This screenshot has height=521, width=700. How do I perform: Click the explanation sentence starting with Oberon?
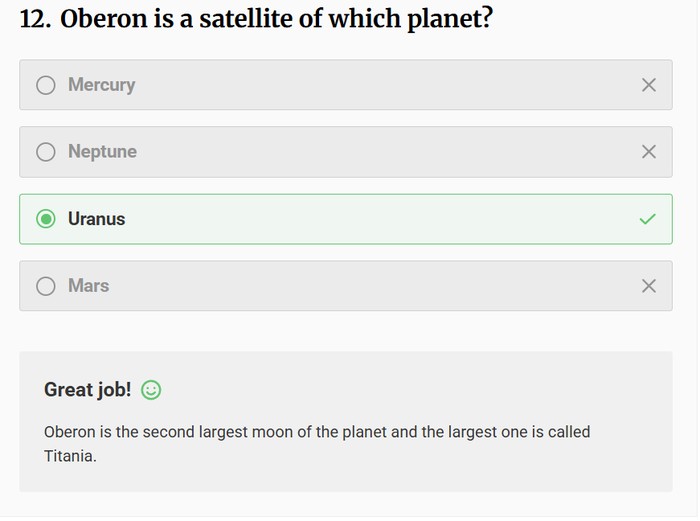point(316,432)
